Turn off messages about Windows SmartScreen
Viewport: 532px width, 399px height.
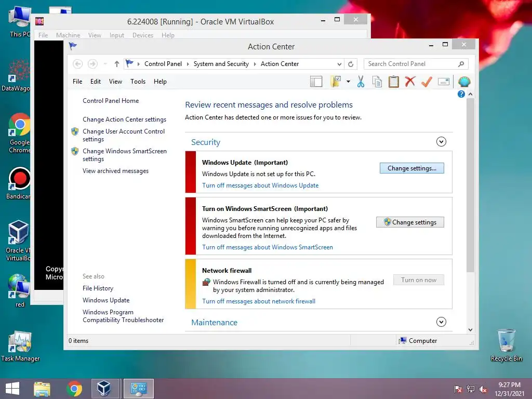click(268, 247)
